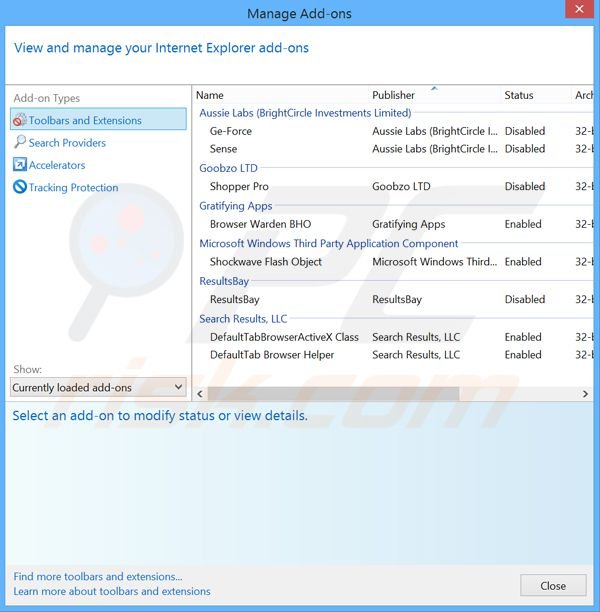The width and height of the screenshot is (600, 612).
Task: Click Enabled status of DefaultTab Browser Helper
Action: tap(523, 355)
